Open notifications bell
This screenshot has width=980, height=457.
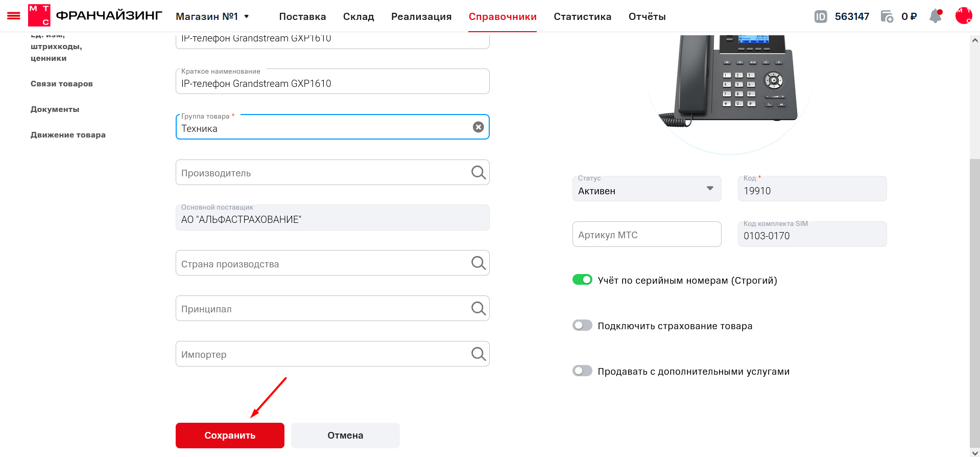pyautogui.click(x=936, y=16)
